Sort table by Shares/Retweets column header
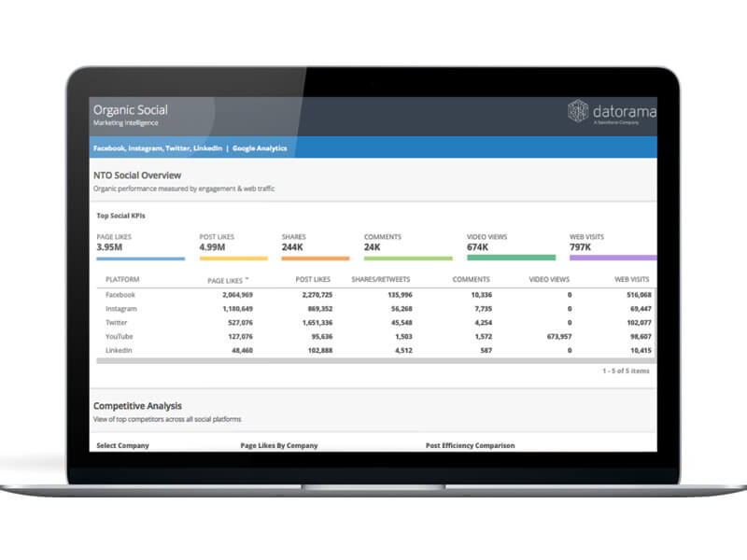This screenshot has width=747, height=560. pyautogui.click(x=382, y=279)
